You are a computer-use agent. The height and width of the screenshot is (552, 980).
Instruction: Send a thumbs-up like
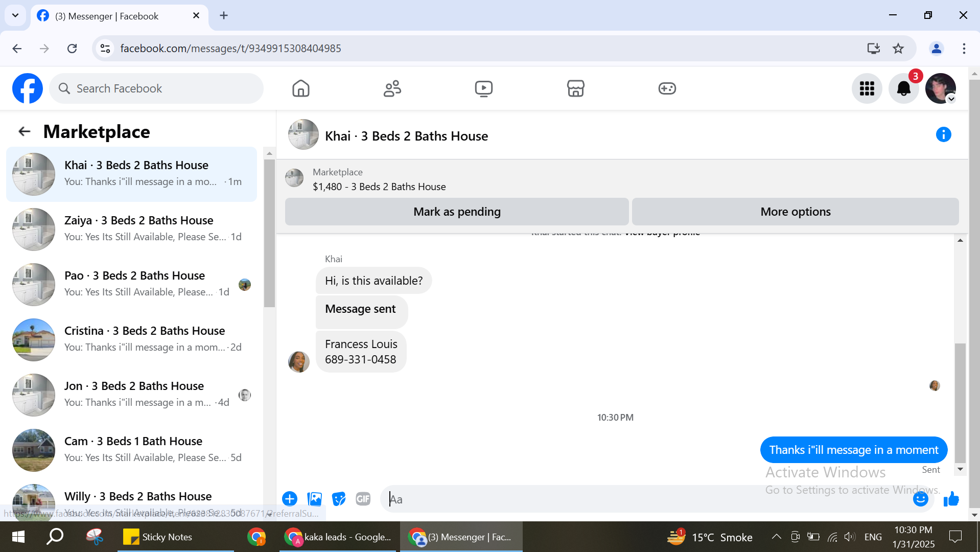click(x=951, y=499)
